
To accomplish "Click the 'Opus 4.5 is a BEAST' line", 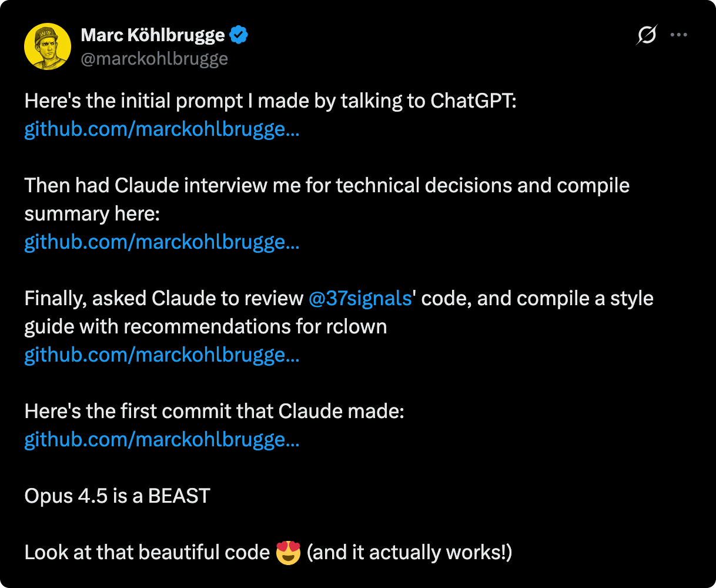I will 117,496.
